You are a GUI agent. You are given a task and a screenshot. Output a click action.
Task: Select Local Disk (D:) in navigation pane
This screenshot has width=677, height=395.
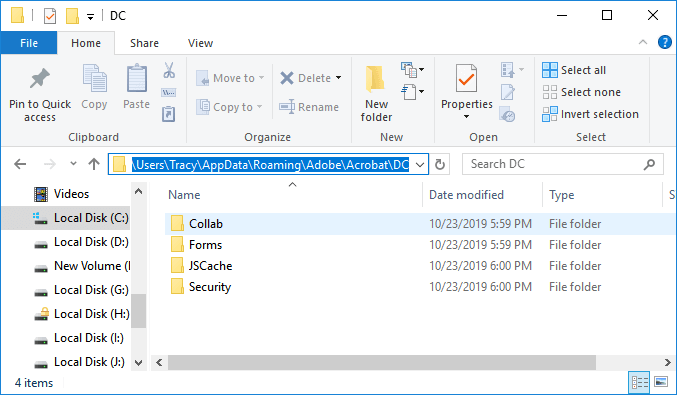66,242
